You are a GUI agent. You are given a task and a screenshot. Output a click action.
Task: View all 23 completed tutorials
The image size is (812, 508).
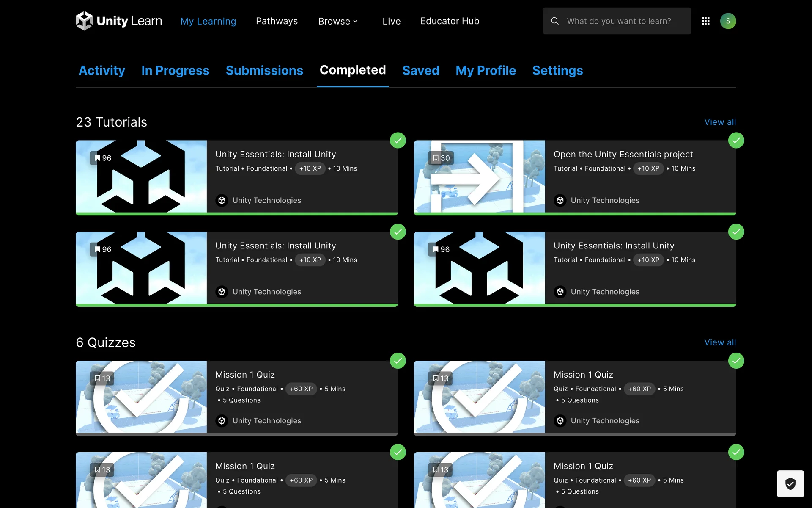pos(720,122)
